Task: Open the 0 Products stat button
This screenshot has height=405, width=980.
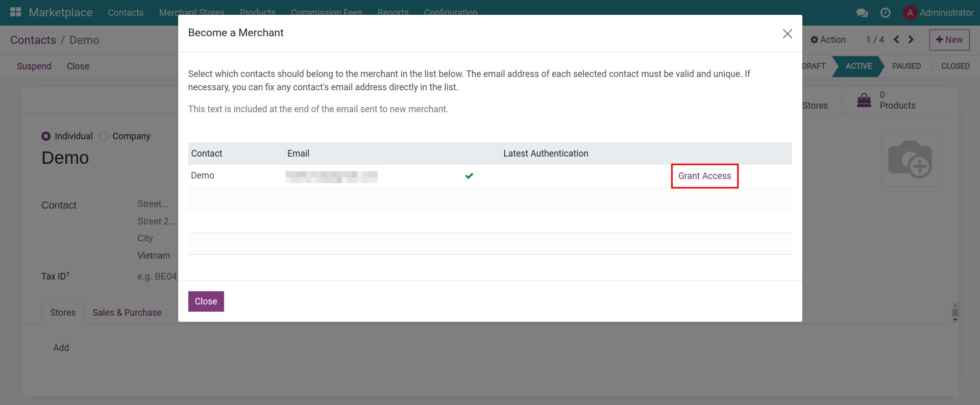Action: point(900,100)
